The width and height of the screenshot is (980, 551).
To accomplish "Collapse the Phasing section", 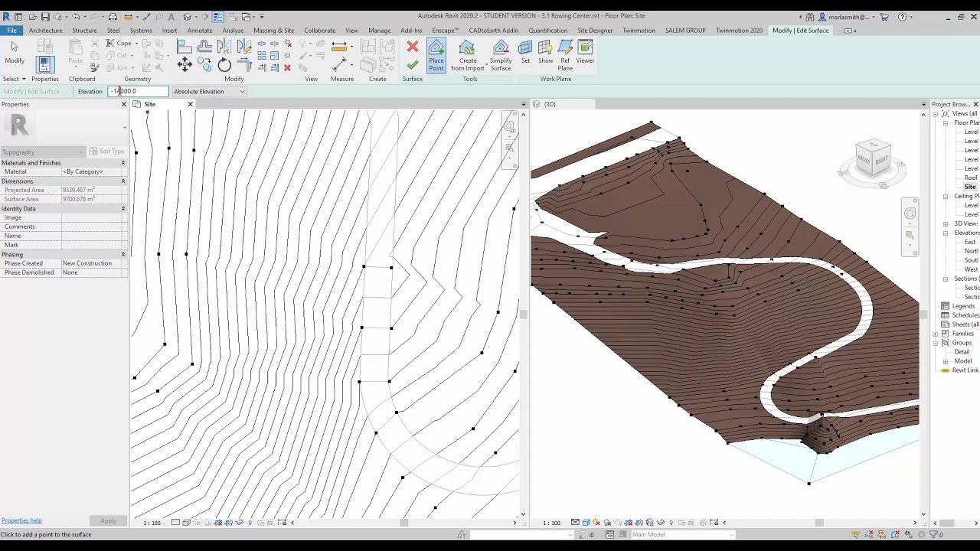I will coord(122,254).
